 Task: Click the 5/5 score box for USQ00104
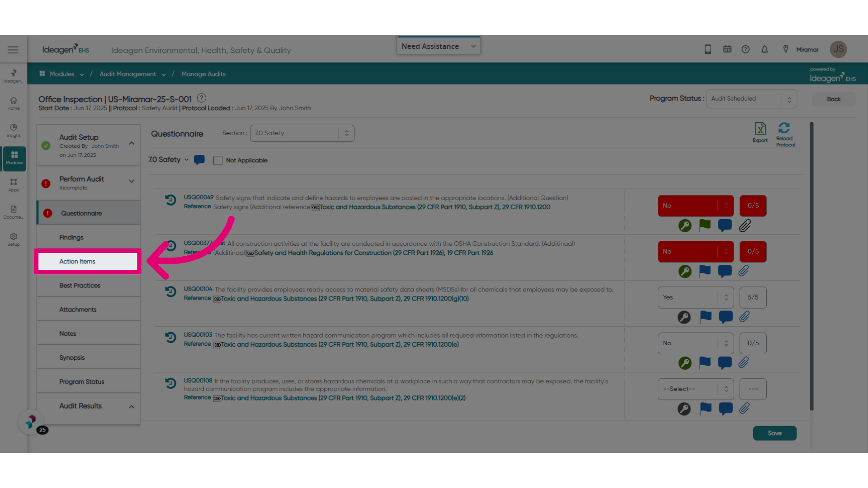(753, 297)
